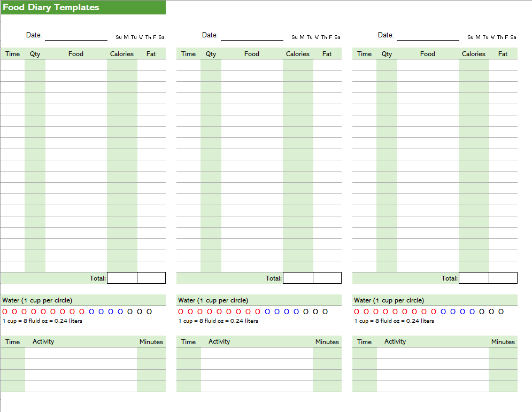Click Time header of first activity table
Viewport: 532px width, 412px height.
tap(12, 342)
